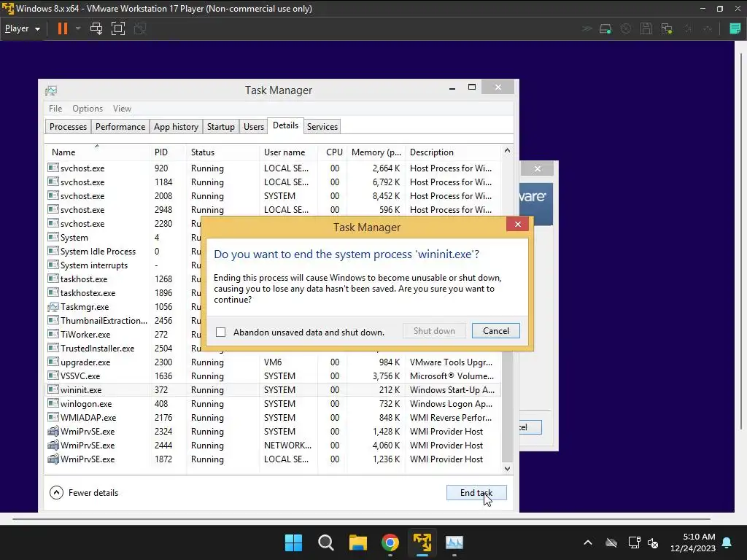The height and width of the screenshot is (560, 747).
Task: Click the process list scroll down arrow
Action: tap(507, 469)
